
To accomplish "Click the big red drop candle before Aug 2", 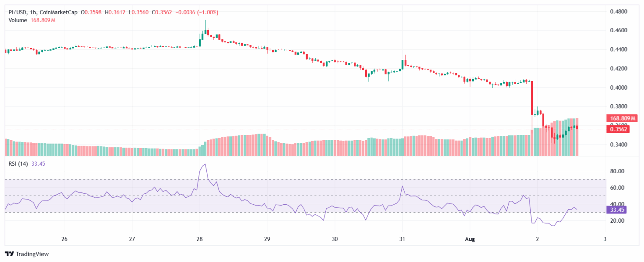I will pyautogui.click(x=532, y=98).
